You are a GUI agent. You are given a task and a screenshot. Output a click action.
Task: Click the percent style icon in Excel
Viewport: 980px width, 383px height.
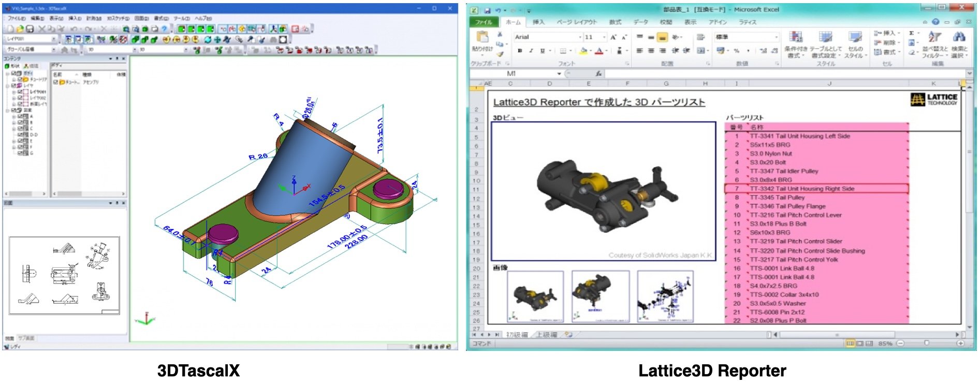736,51
